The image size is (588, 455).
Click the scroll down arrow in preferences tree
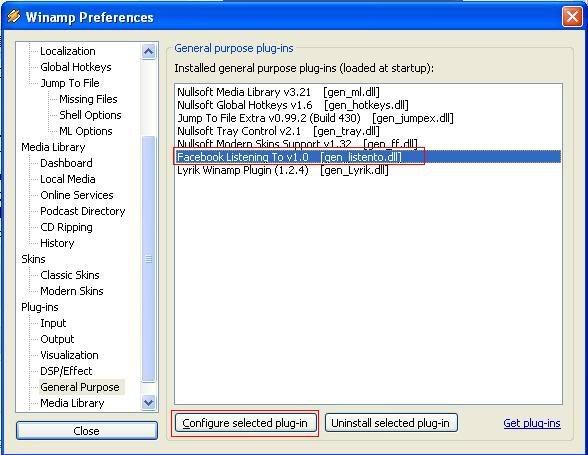tap(148, 403)
